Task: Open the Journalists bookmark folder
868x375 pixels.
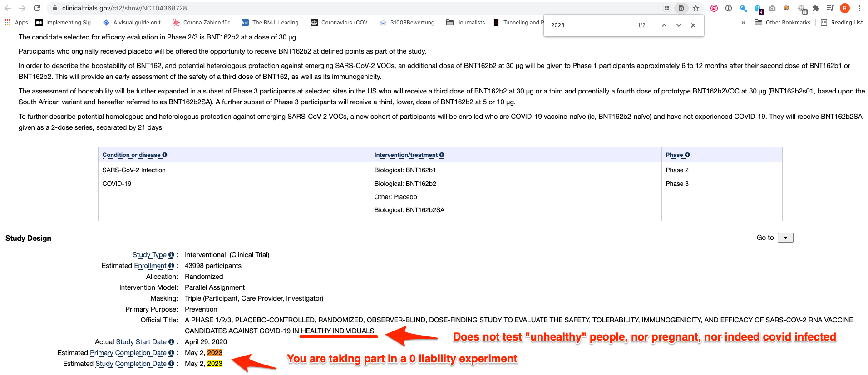Action: [466, 23]
